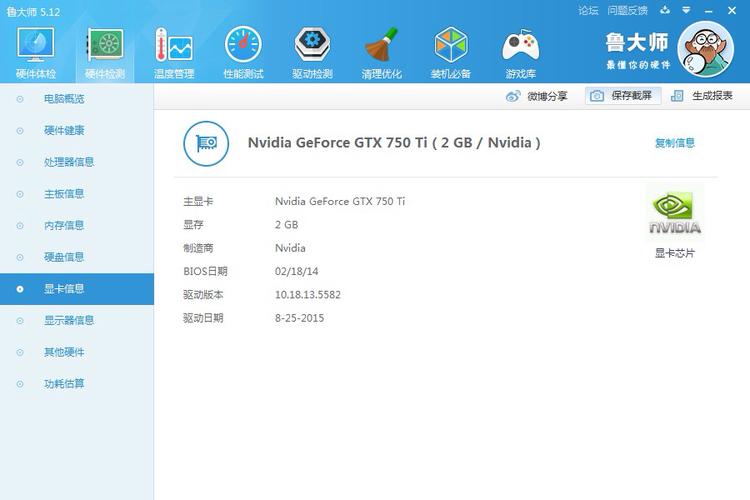
Task: Click the report icon beside 生成报表
Action: (x=677, y=96)
